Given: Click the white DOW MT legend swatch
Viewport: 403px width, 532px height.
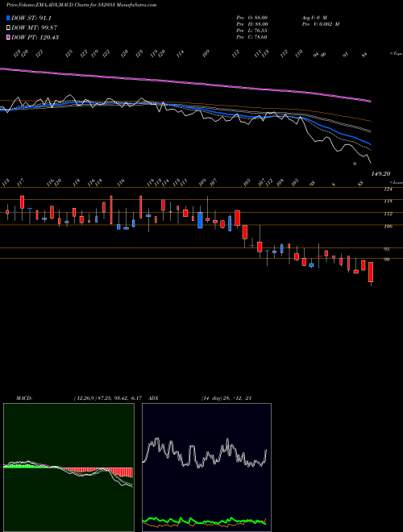Looking at the screenshot, I should 9,28.
